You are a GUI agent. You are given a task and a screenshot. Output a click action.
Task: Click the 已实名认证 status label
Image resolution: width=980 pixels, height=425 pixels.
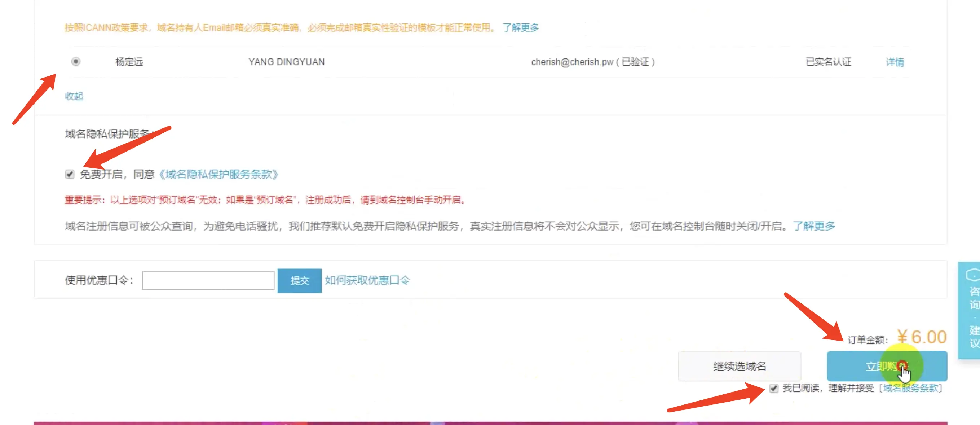coord(828,62)
